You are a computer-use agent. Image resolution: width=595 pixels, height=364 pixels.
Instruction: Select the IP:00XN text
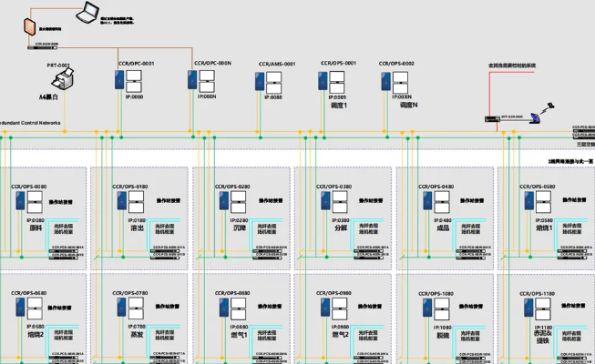pos(402,96)
